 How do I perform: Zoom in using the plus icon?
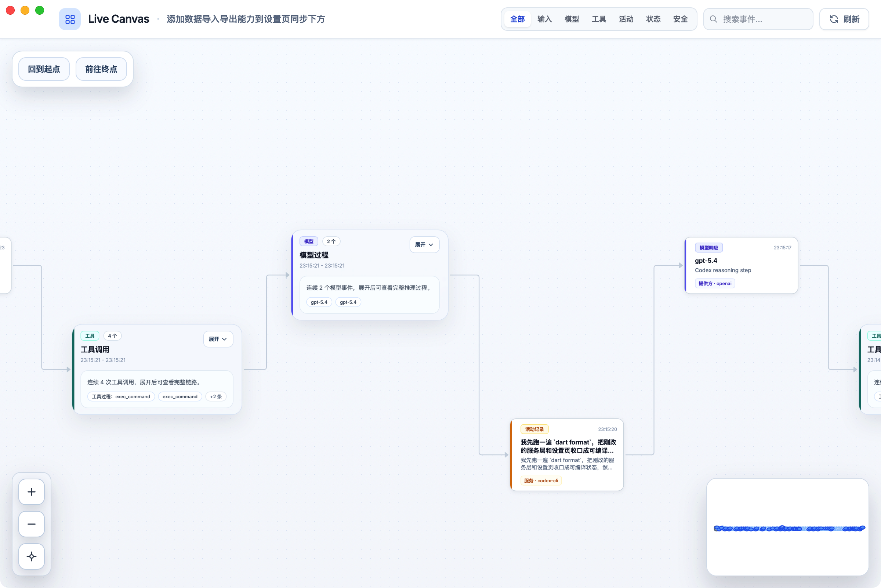click(32, 491)
